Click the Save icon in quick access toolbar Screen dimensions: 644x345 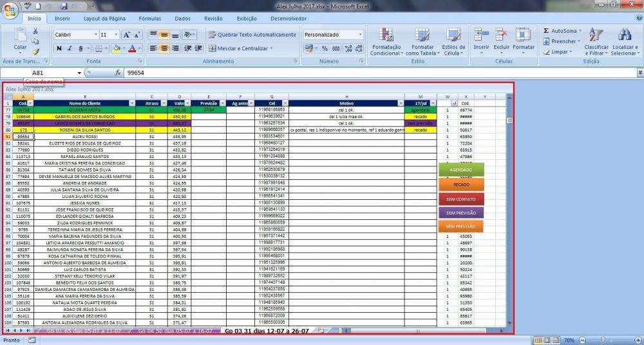click(x=64, y=6)
